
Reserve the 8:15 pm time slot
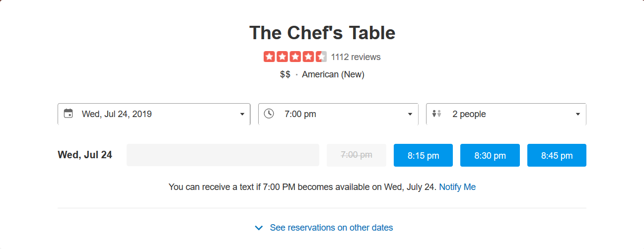coord(424,155)
